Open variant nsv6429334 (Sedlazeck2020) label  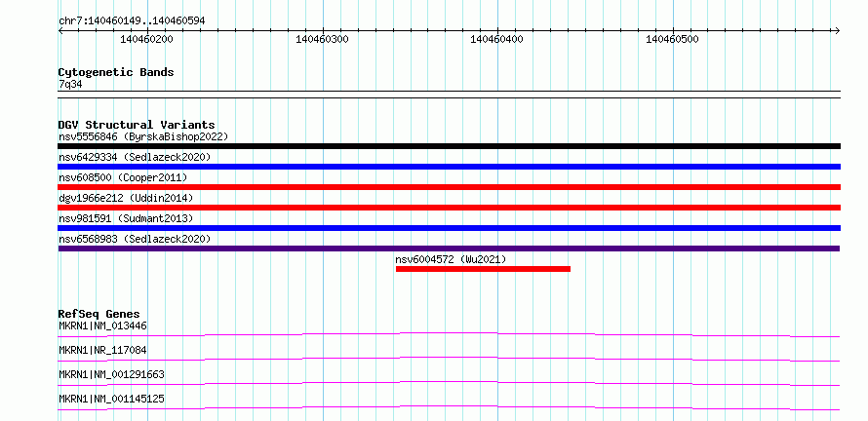135,157
